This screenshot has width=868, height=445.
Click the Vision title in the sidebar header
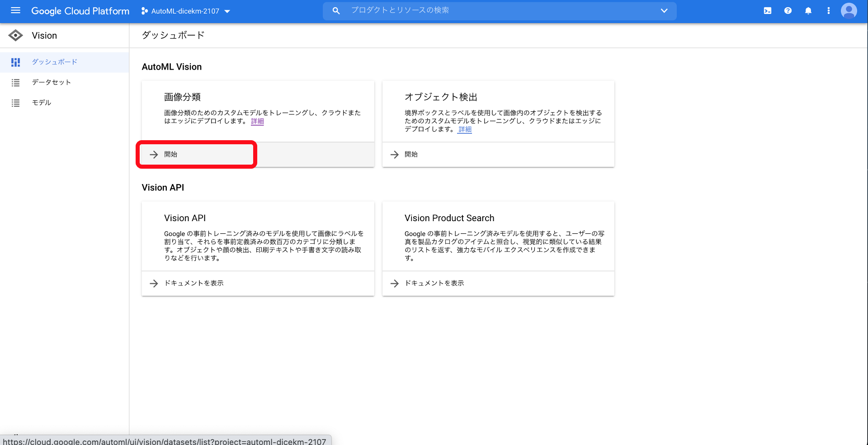tap(44, 35)
